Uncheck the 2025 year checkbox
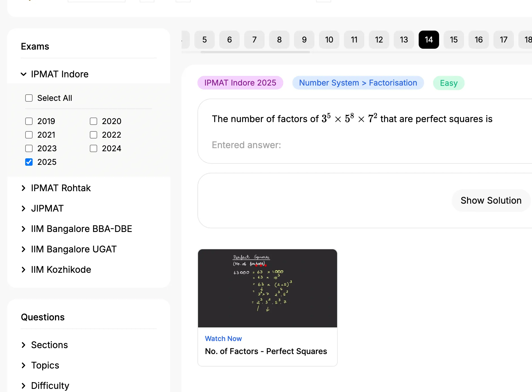532x392 pixels. (29, 162)
